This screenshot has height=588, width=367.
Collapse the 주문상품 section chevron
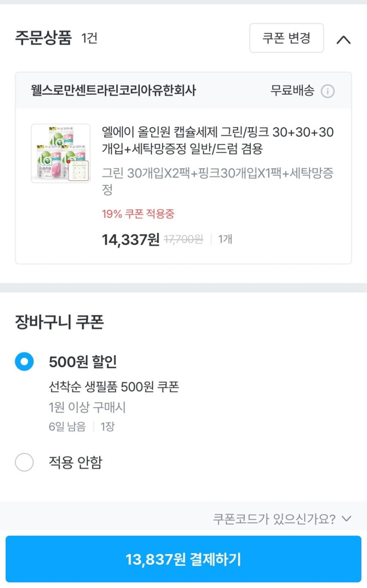343,40
